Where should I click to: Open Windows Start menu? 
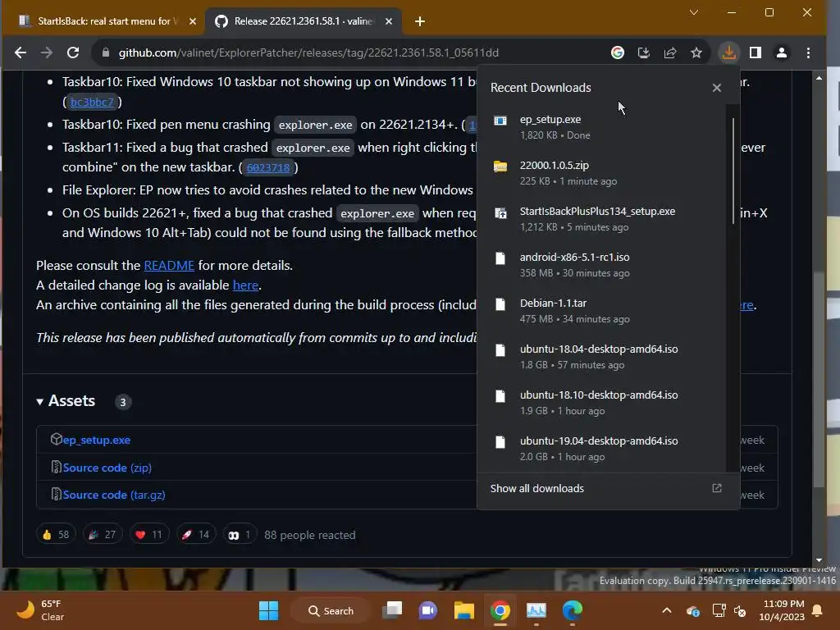(268, 610)
